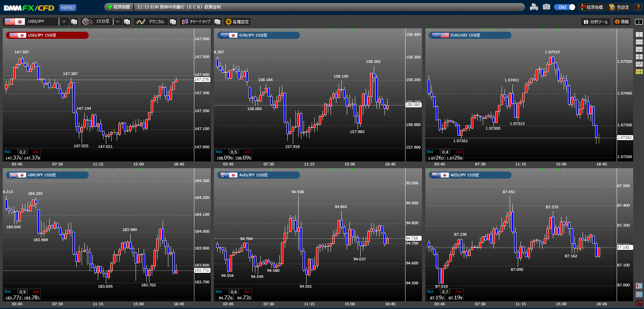Click the 分析ツール button
The height and width of the screenshot is (309, 644).
(x=596, y=22)
